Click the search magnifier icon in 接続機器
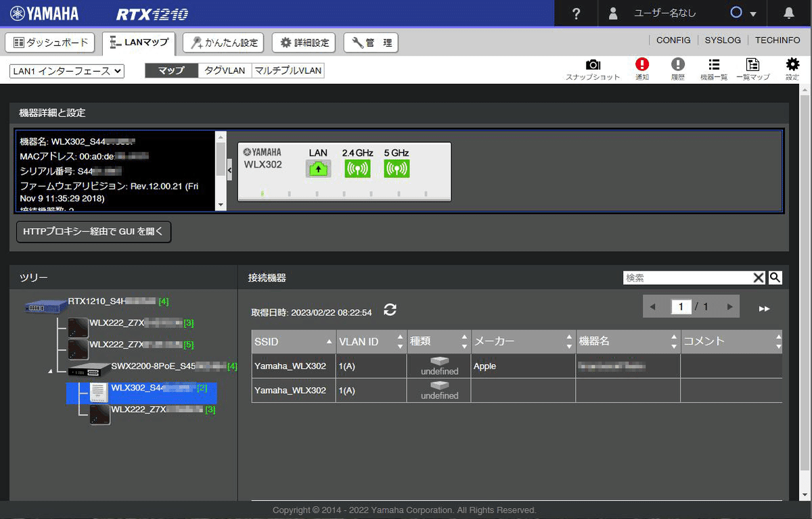The width and height of the screenshot is (812, 519). tap(775, 277)
